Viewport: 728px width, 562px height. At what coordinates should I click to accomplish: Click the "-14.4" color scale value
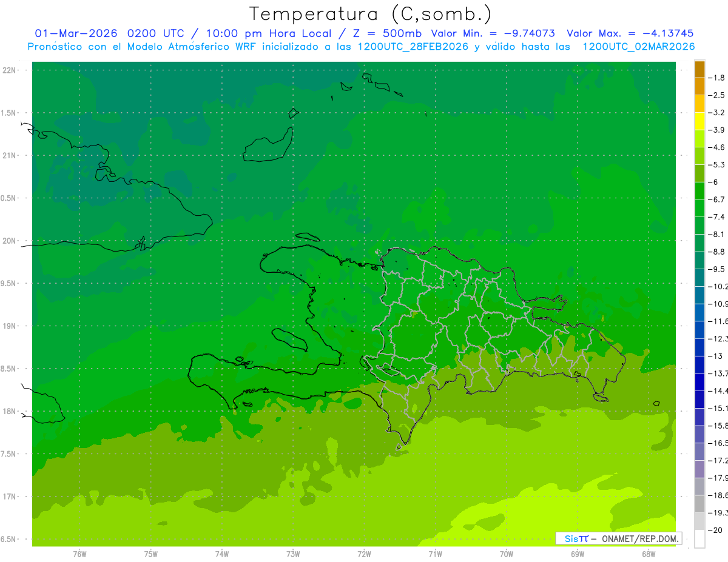pos(718,390)
